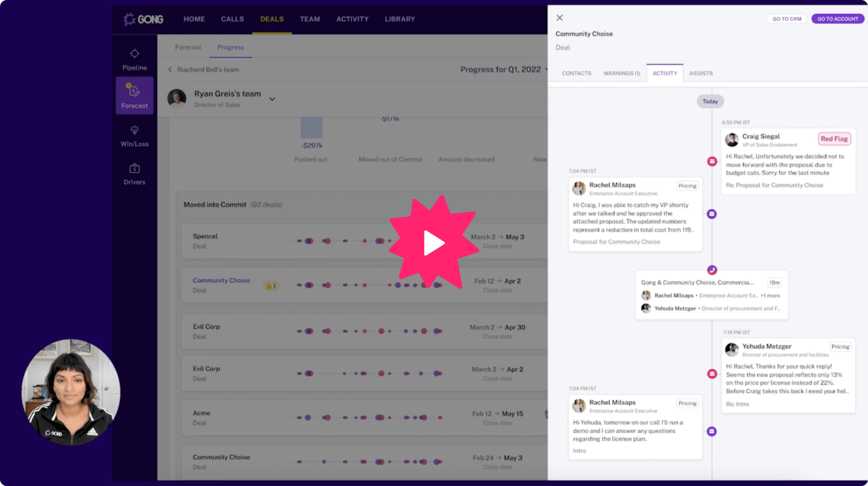Open the DEALS menu
This screenshot has height=486, width=868.
(272, 19)
